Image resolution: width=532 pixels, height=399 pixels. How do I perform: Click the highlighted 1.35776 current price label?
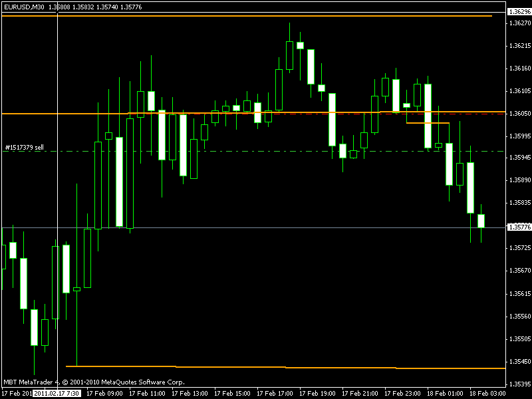[x=519, y=227]
